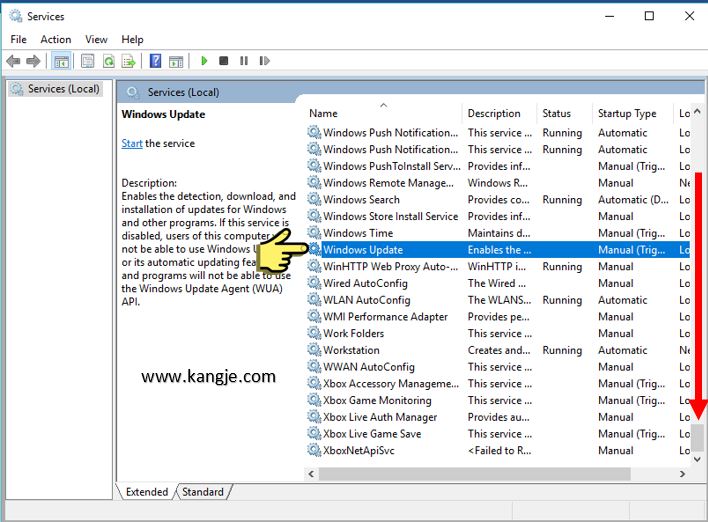This screenshot has height=522, width=708.
Task: Toggle the Show/Hide Action Pane icon
Action: (176, 61)
